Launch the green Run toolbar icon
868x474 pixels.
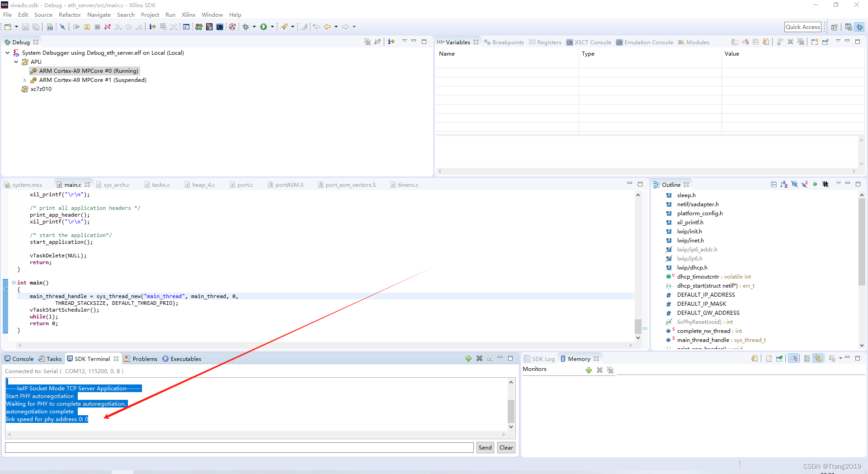(264, 27)
